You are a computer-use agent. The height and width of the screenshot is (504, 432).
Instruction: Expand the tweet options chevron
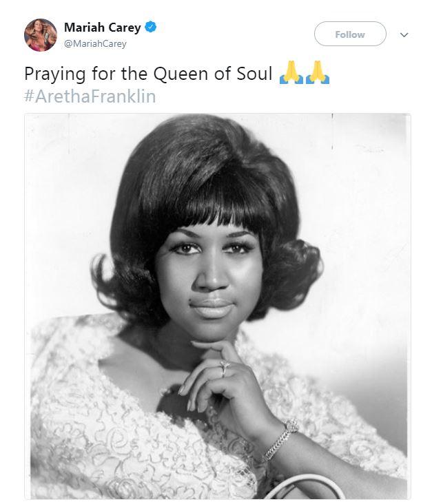[x=404, y=34]
